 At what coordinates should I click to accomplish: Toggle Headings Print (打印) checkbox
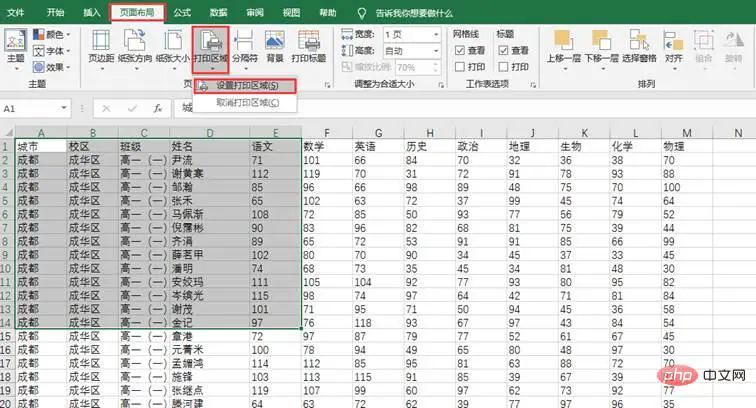click(503, 67)
